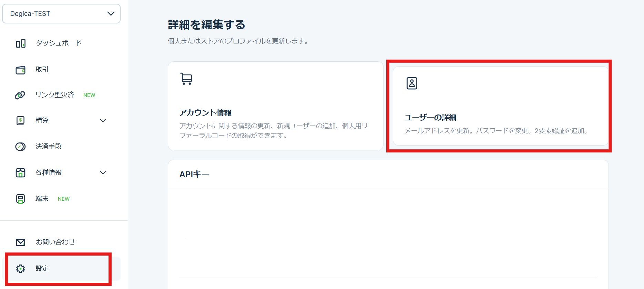This screenshot has height=289, width=644.
Task: Expand the 精算 submenu chevron
Action: (x=103, y=121)
